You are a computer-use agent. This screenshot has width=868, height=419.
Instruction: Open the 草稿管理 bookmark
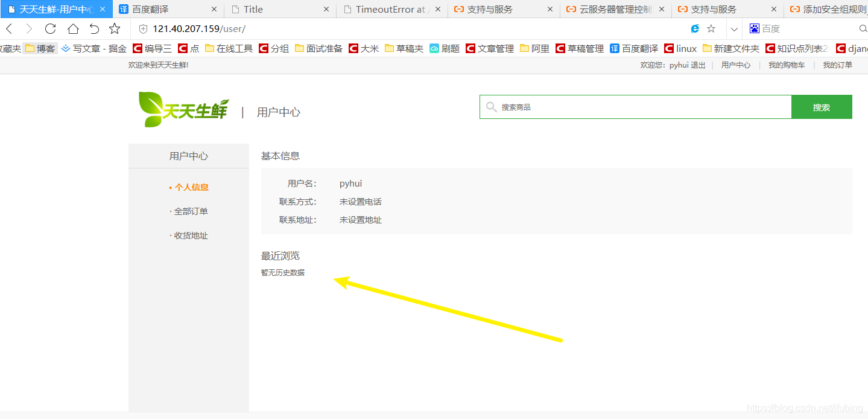[x=580, y=48]
